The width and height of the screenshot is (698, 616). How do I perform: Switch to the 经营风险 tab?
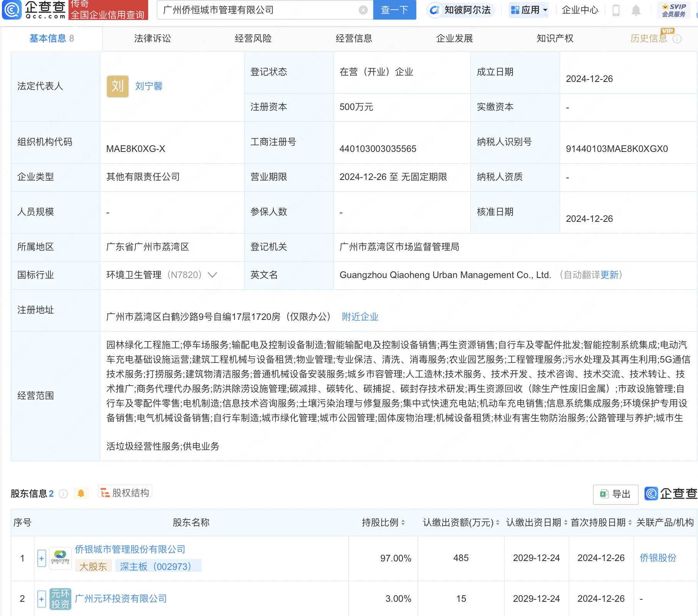click(253, 38)
